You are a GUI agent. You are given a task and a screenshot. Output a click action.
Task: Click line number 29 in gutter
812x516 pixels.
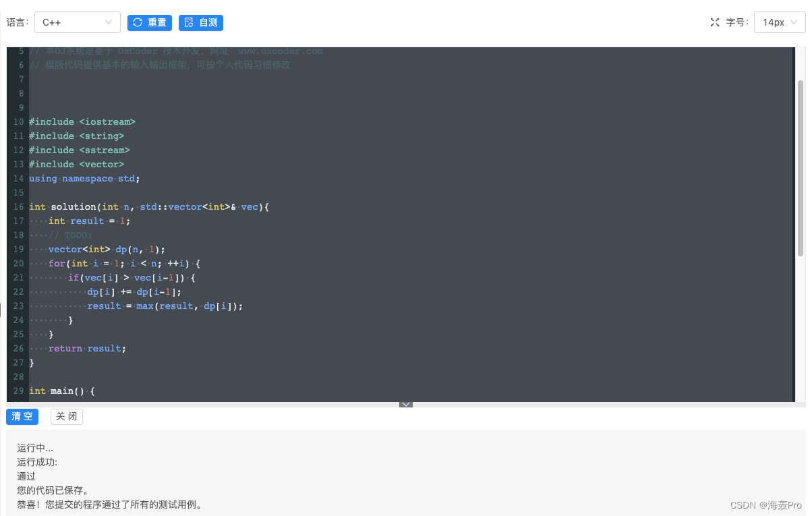coord(18,391)
